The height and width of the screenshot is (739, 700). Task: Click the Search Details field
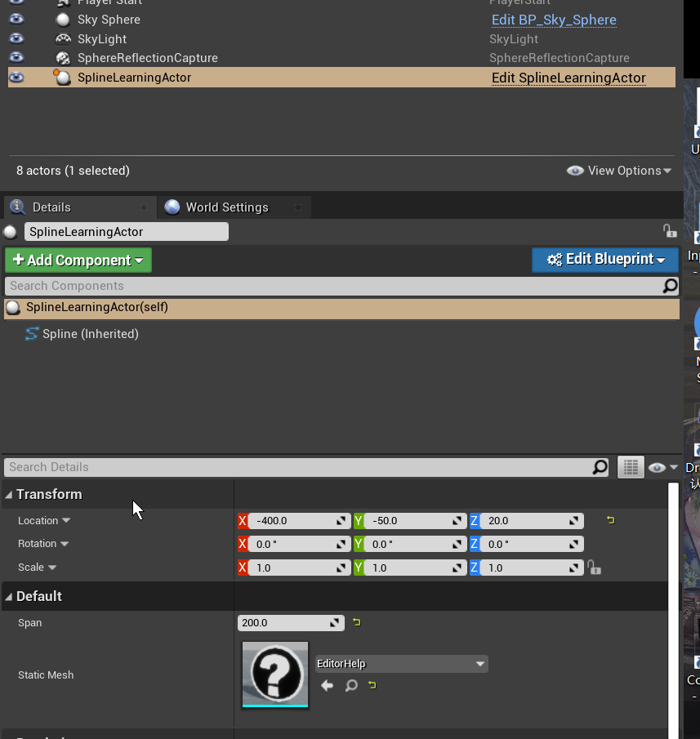coord(297,467)
